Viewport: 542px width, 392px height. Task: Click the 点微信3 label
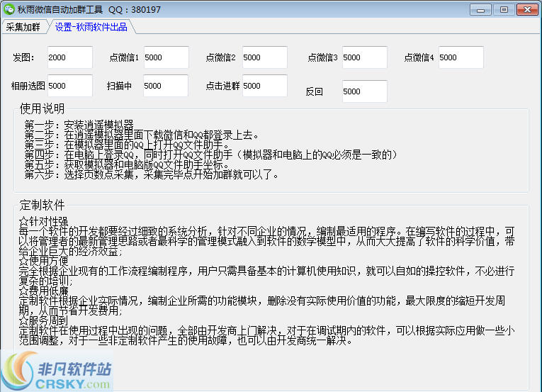[322, 57]
